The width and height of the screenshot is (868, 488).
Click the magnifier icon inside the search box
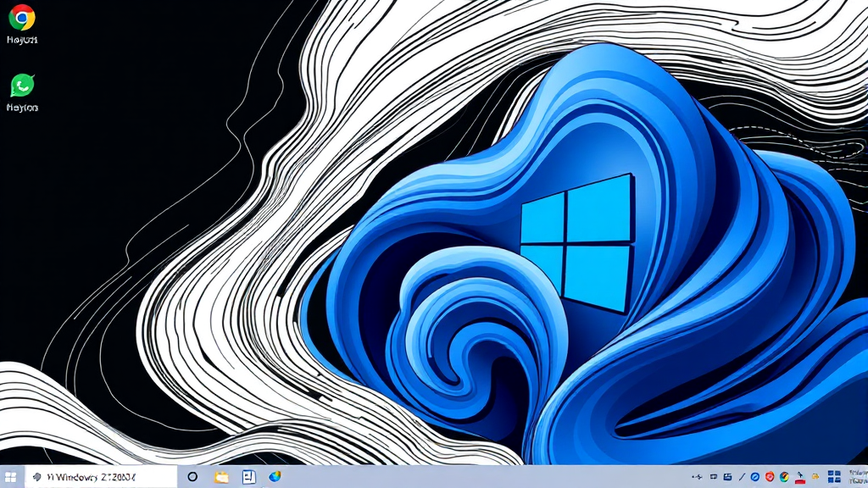point(36,477)
